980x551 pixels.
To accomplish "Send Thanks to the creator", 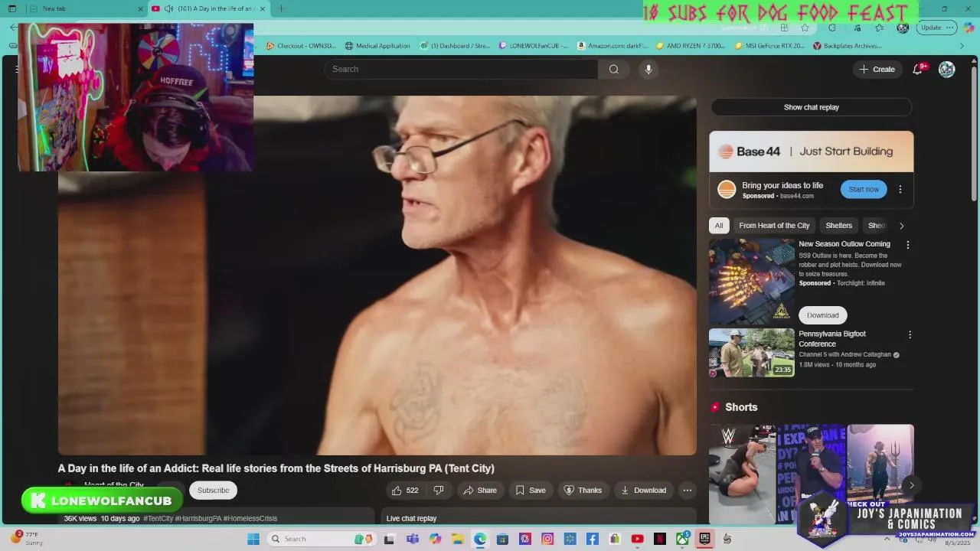I will click(583, 490).
